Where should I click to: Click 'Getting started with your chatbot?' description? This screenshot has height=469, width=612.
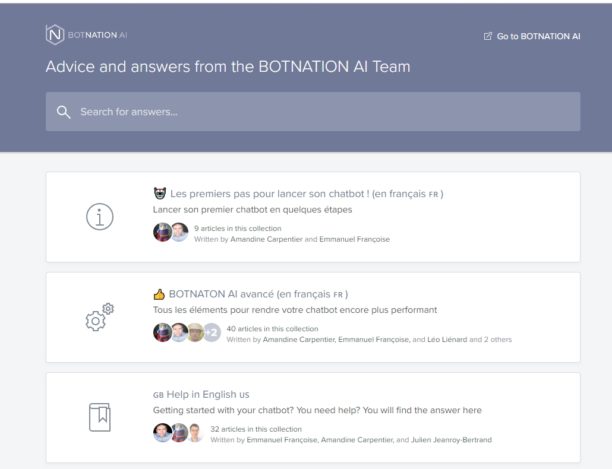coord(317,410)
